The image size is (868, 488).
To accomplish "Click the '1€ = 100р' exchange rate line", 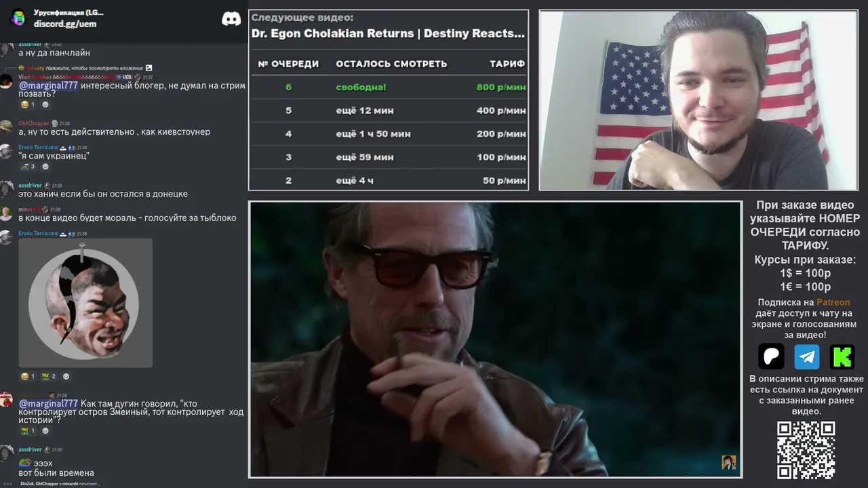I will pyautogui.click(x=806, y=287).
